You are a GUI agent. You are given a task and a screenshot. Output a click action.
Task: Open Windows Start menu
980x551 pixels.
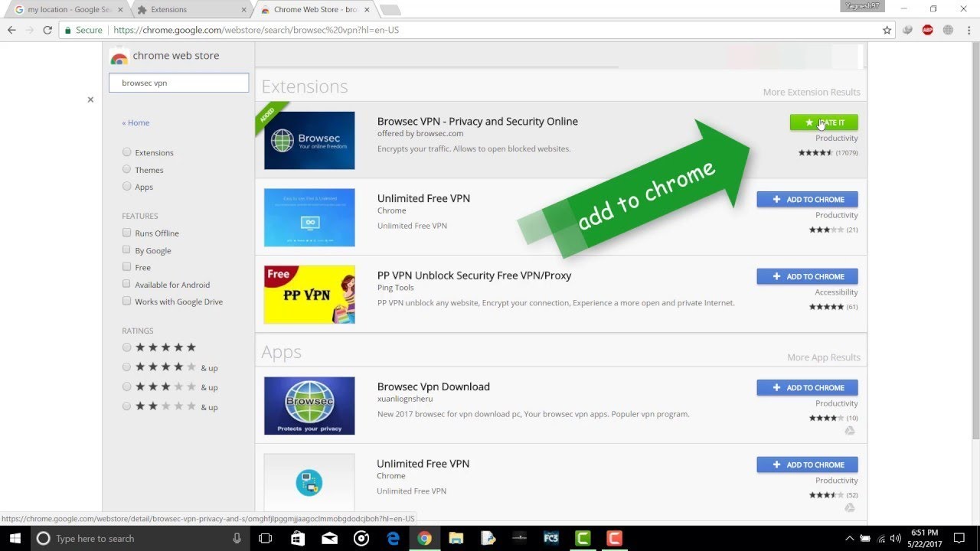tap(15, 538)
